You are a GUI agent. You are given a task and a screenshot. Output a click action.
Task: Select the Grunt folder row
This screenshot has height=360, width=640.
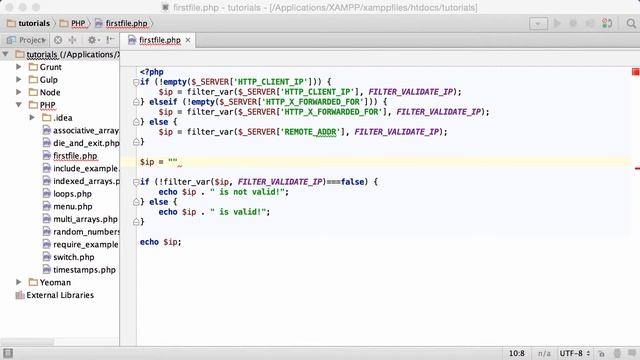point(60,67)
